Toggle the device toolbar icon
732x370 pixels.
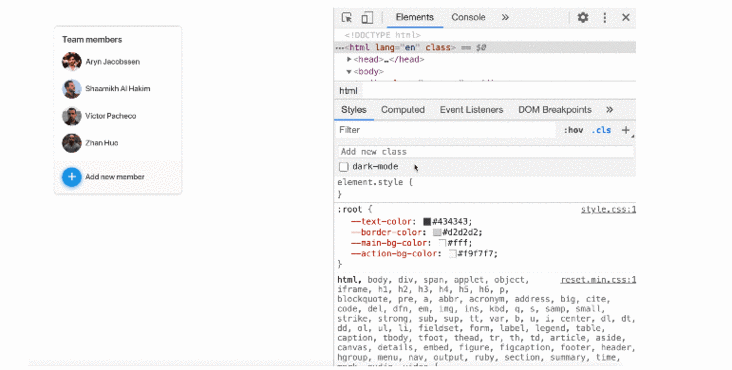pyautogui.click(x=367, y=18)
